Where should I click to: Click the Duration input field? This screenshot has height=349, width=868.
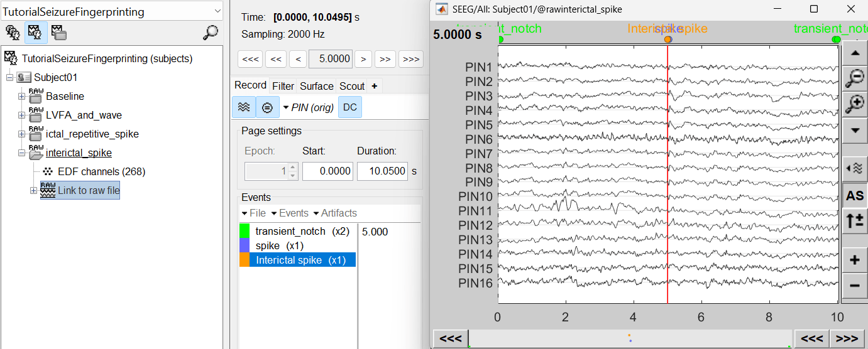383,171
